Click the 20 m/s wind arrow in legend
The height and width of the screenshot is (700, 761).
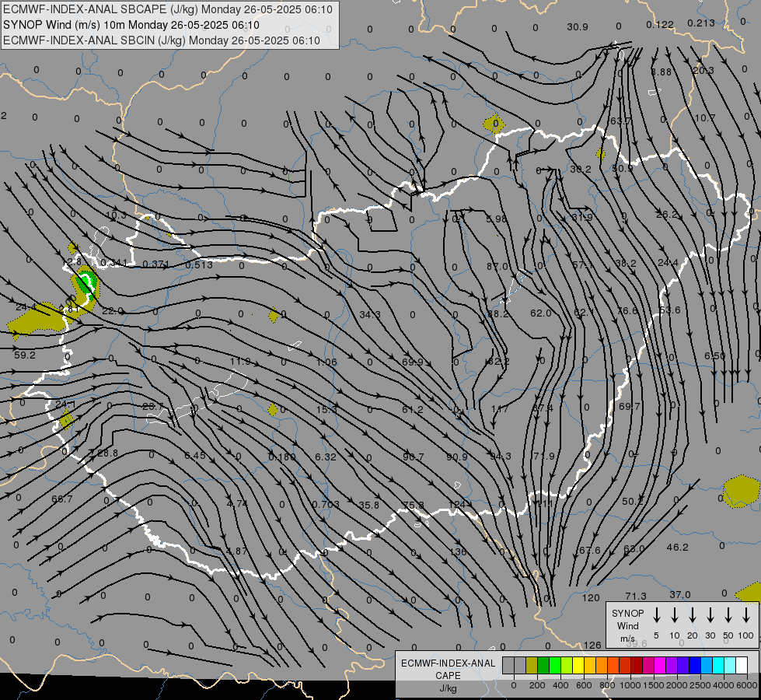pos(692,615)
